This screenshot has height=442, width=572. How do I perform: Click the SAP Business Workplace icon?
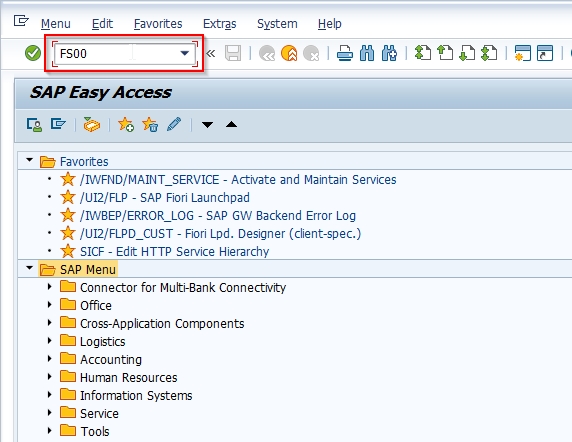point(91,124)
